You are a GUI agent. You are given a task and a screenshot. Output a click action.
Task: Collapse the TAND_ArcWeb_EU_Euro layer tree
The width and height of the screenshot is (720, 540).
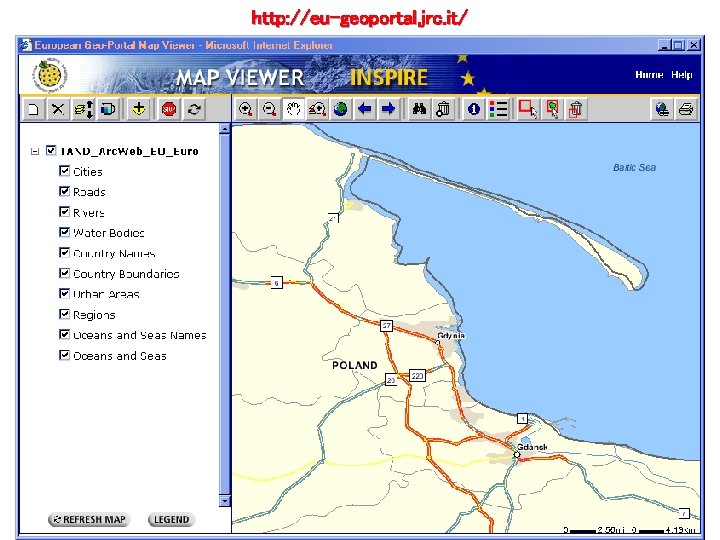34,151
